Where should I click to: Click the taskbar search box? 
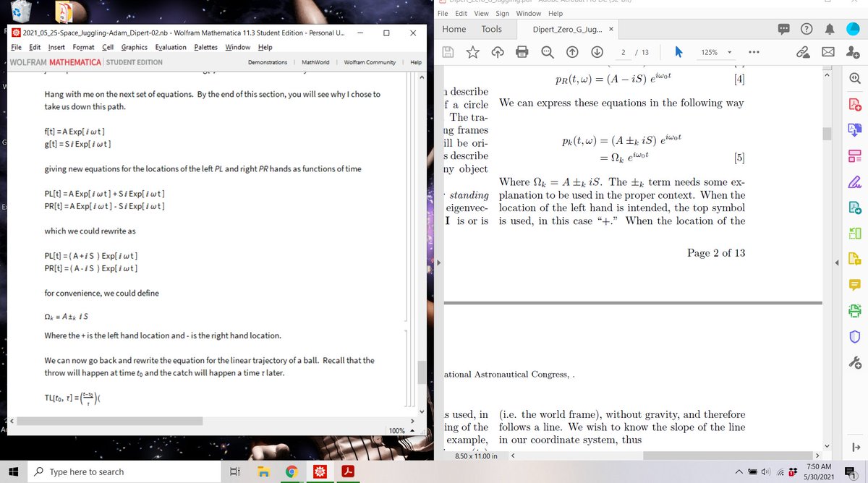pyautogui.click(x=123, y=471)
